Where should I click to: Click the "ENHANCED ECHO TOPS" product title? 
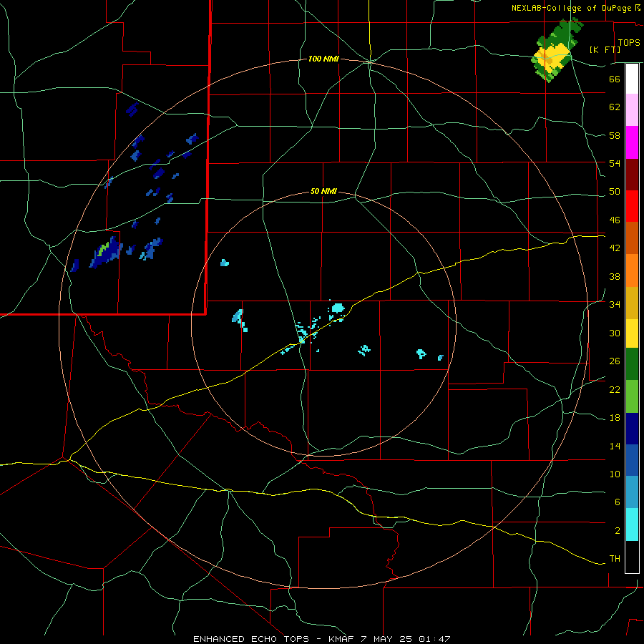(x=251, y=639)
